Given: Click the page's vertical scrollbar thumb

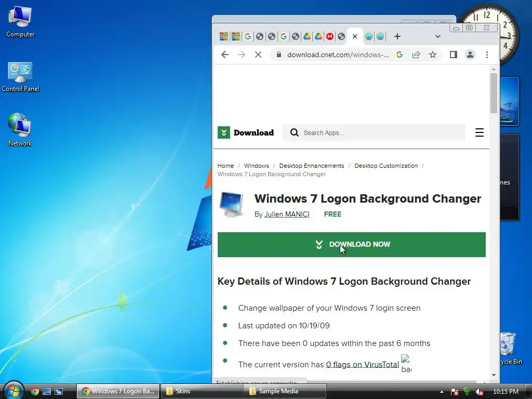Looking at the screenshot, I should (494, 94).
